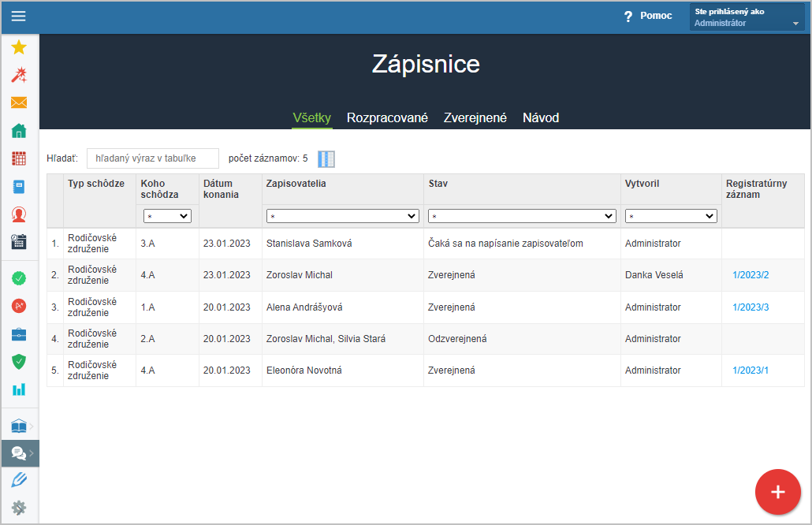Open the Koho schôdza filter dropdown
Screen dimensions: 812x525
[x=167, y=216]
